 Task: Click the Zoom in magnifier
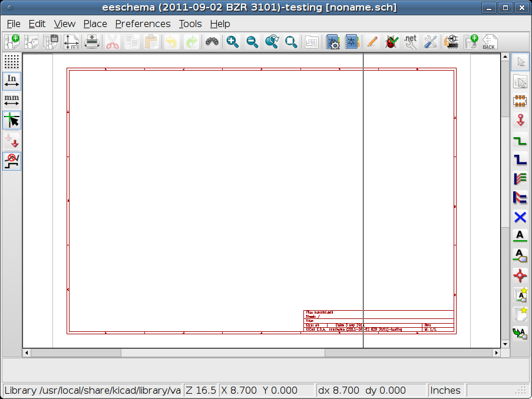tap(233, 42)
